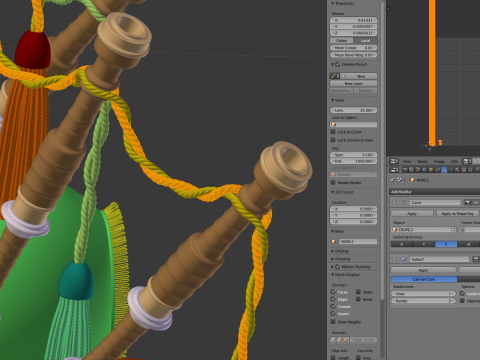The height and width of the screenshot is (360, 480).
Task: Collapse the Mesh Display panel
Action: [x=332, y=275]
